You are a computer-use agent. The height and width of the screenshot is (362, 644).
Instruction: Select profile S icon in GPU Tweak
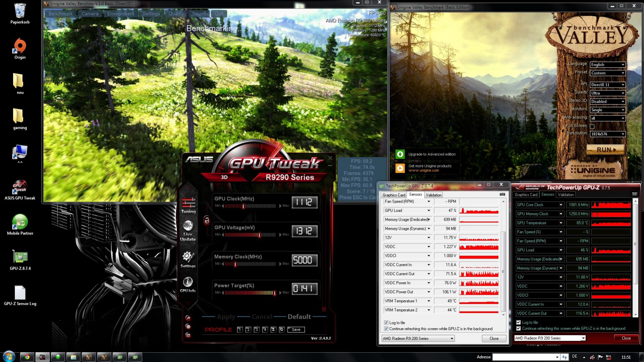click(x=273, y=329)
